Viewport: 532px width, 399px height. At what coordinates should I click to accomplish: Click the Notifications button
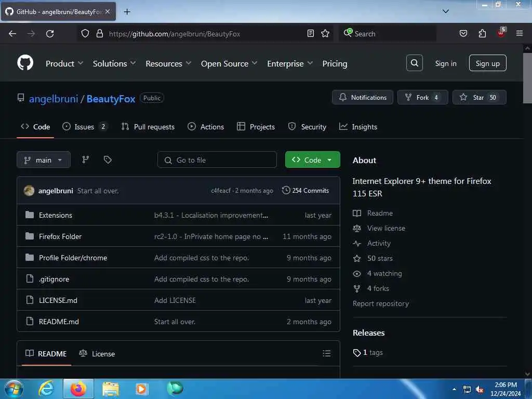point(362,97)
